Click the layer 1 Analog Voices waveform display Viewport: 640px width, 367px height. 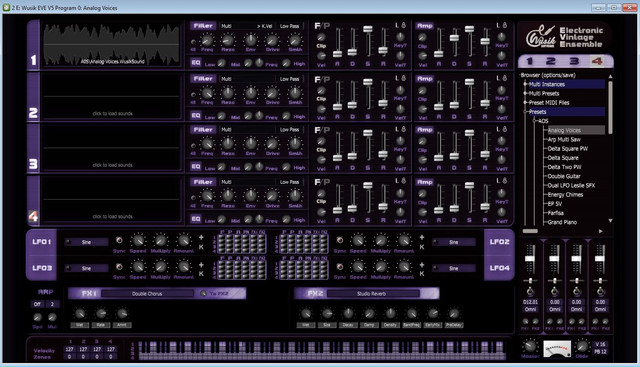tap(111, 44)
